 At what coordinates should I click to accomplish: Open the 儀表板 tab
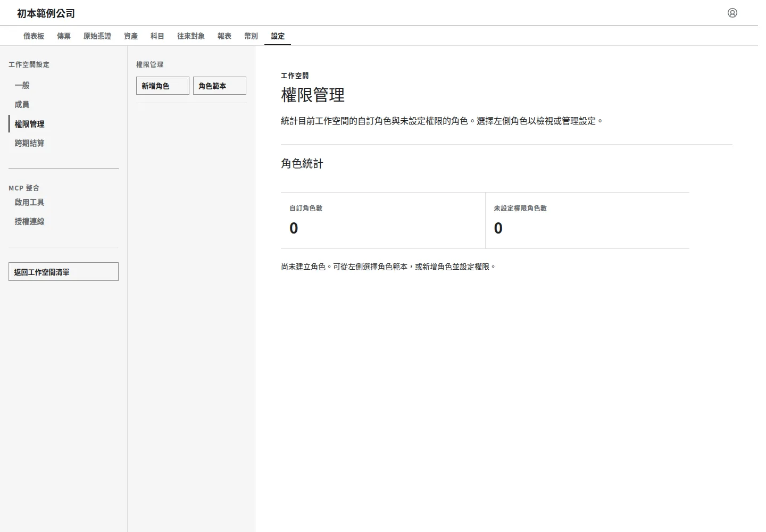(x=34, y=36)
